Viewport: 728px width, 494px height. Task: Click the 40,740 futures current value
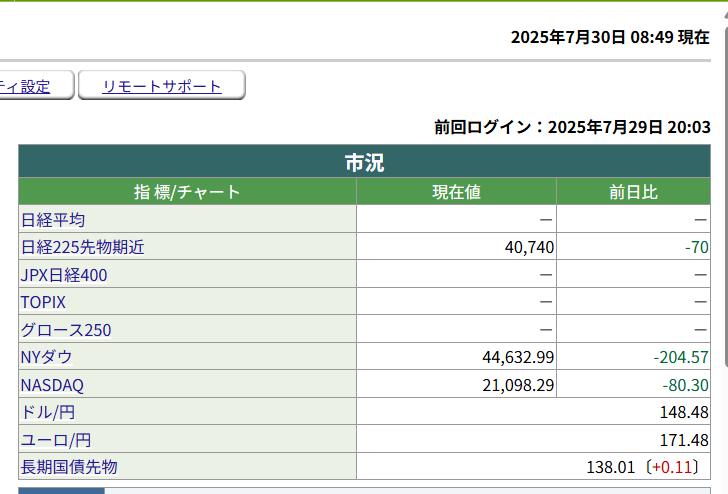pyautogui.click(x=529, y=247)
